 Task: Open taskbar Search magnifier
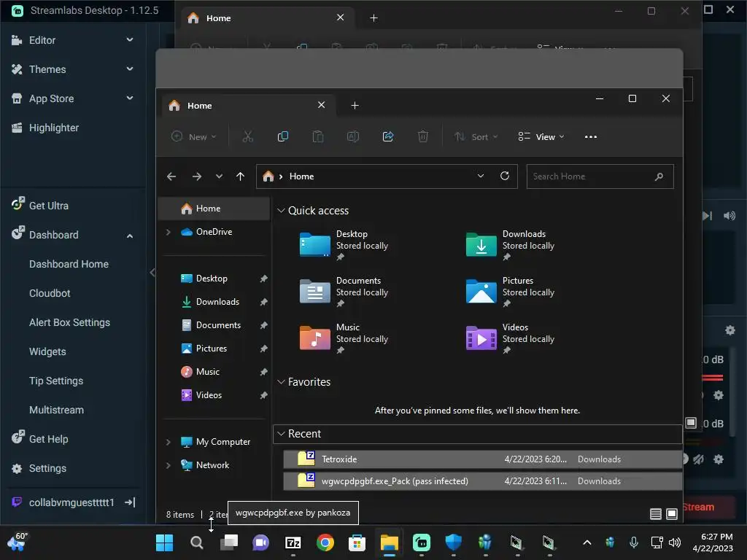tap(197, 542)
